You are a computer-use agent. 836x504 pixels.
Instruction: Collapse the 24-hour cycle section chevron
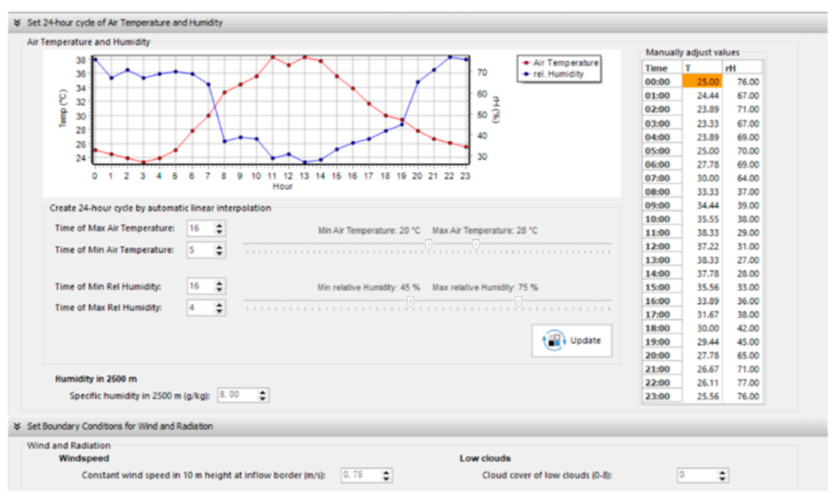click(17, 23)
